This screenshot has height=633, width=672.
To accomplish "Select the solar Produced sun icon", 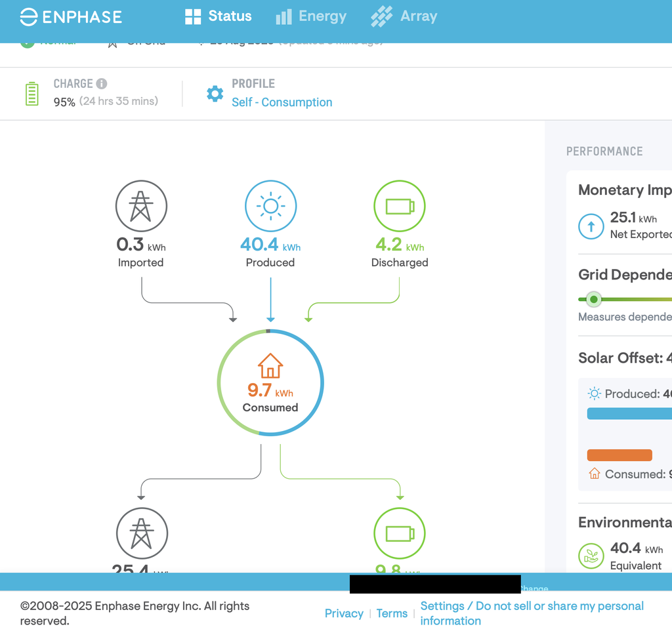I will point(270,206).
